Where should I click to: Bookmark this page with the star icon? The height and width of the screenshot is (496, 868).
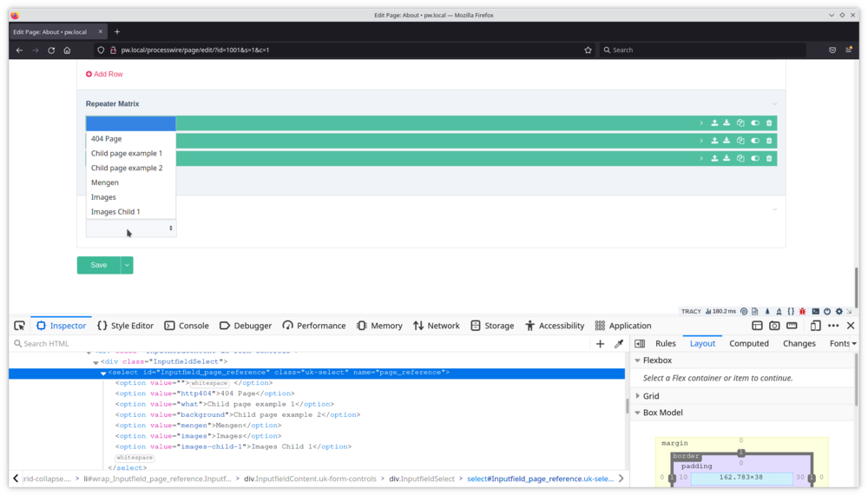pyautogui.click(x=588, y=50)
